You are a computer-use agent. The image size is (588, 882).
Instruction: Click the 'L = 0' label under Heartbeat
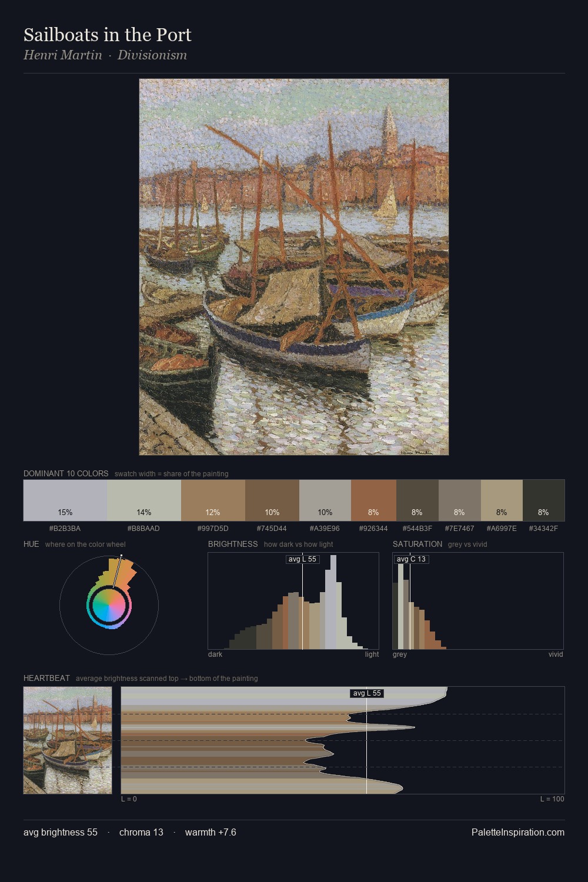[x=129, y=799]
